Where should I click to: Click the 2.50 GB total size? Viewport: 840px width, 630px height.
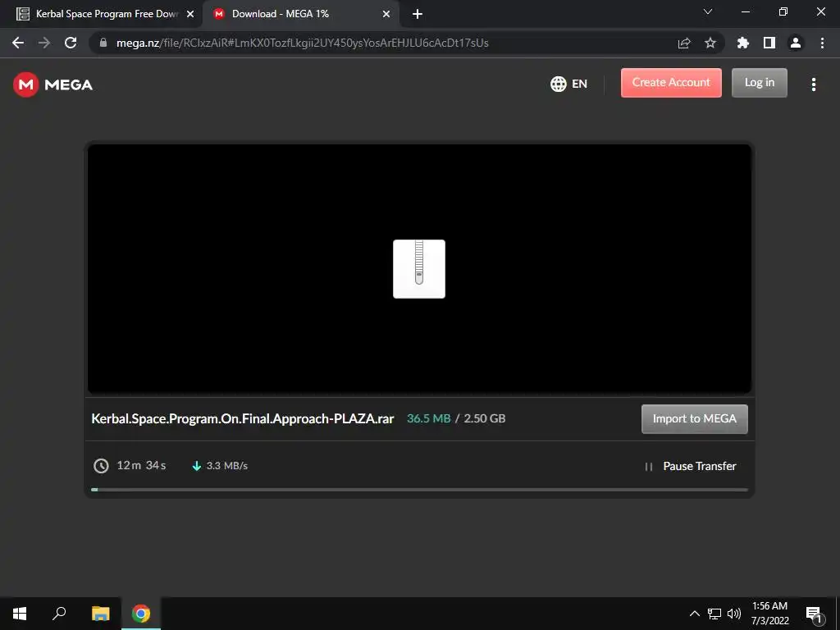coord(484,418)
